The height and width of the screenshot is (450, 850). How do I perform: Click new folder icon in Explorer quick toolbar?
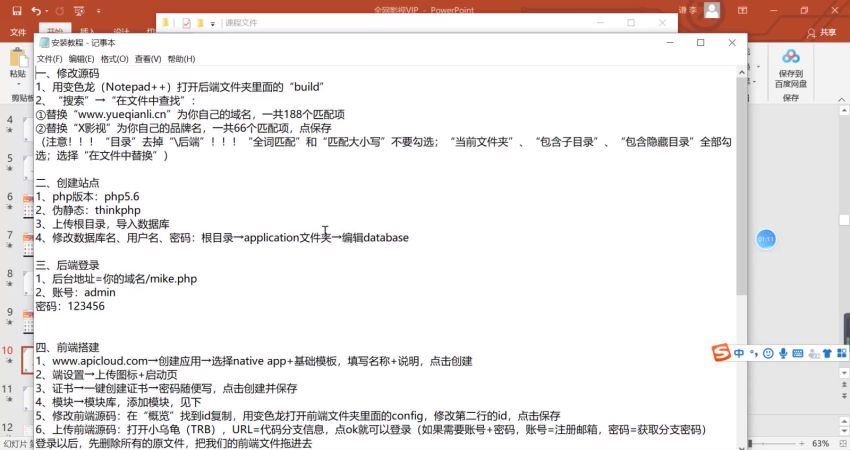201,23
